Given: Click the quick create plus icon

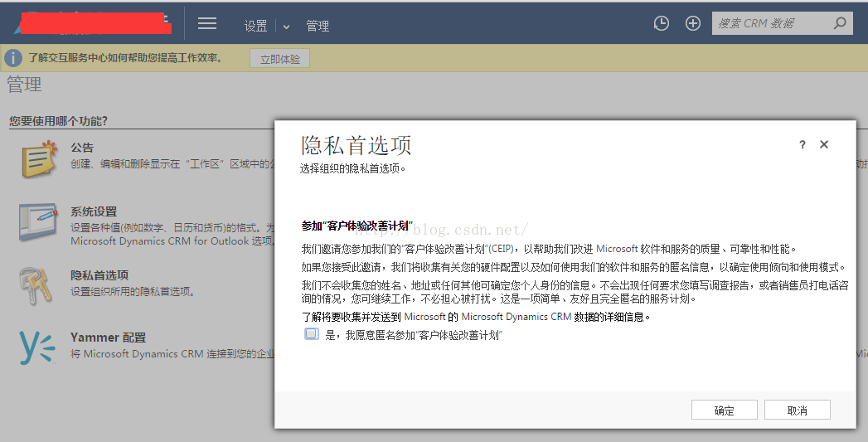Looking at the screenshot, I should [x=693, y=23].
